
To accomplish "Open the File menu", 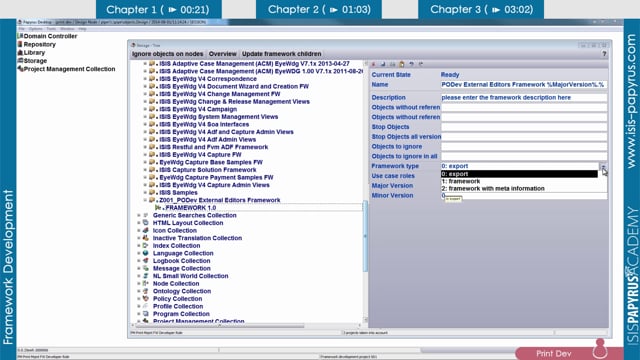I will (22, 29).
